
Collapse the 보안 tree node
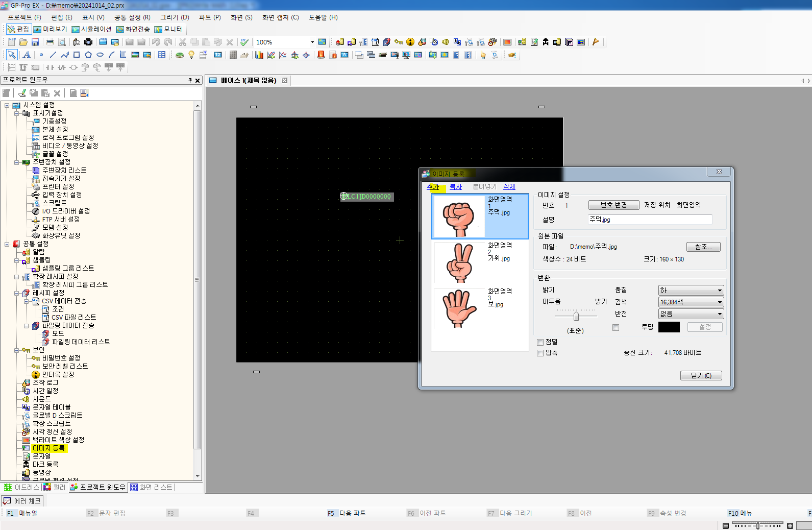[17, 350]
